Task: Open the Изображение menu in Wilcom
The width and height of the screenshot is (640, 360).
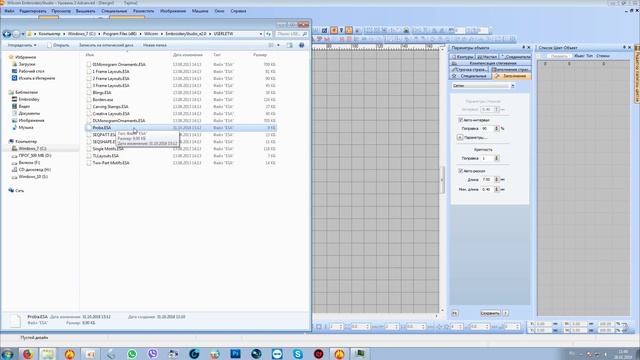Action: (173, 11)
